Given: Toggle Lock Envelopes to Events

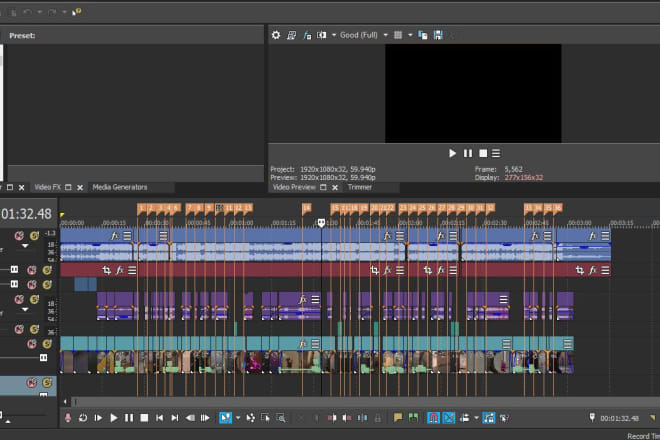Looking at the screenshot, I should point(489,418).
